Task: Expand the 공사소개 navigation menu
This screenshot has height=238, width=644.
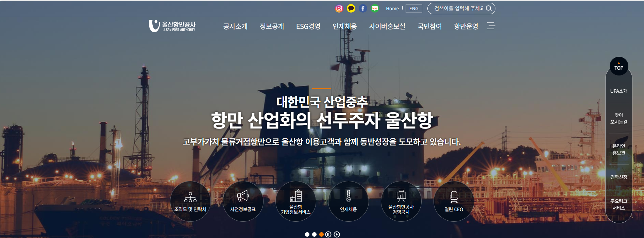Action: (235, 27)
